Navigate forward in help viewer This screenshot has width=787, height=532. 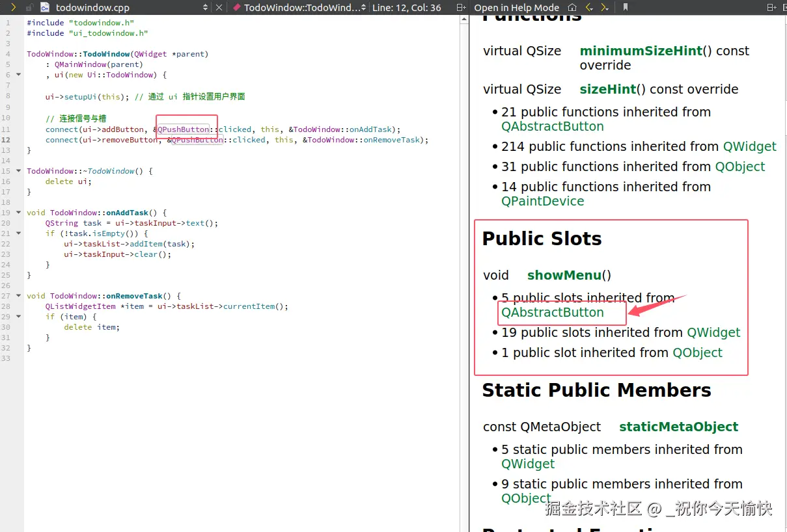coord(605,7)
